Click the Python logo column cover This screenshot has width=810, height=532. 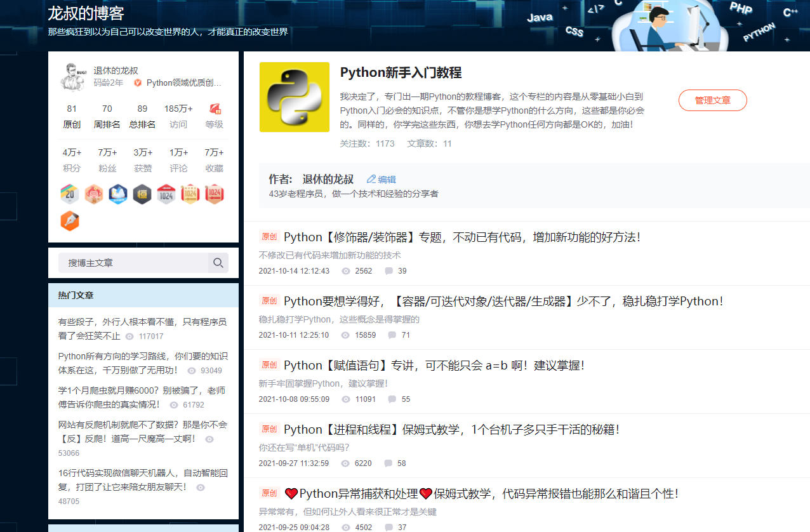pos(295,97)
